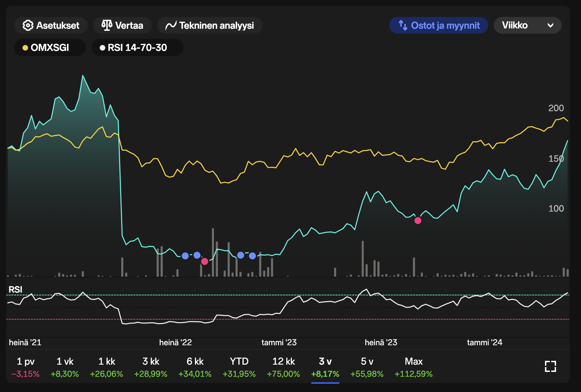The height and width of the screenshot is (392, 581).
Task: Click the trend line icon for Tekninen analyysi
Action: (171, 26)
